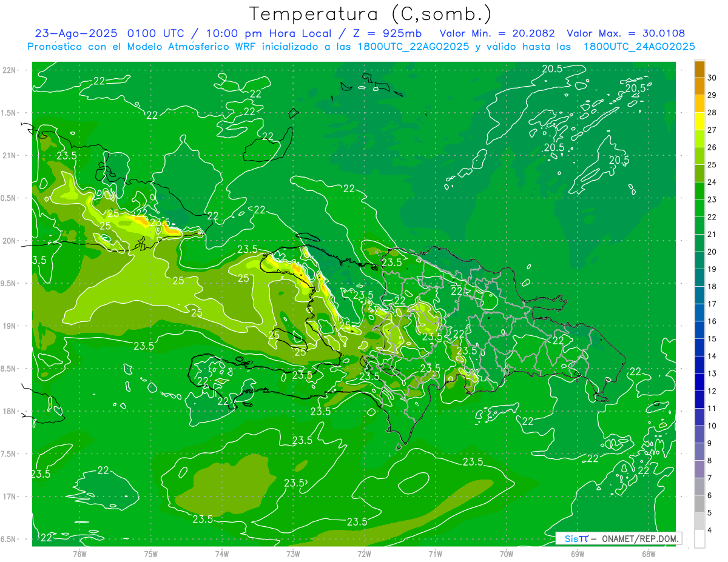Click the '1800UTC_22AGO2025' initialization time text
This screenshot has height=562, width=728.
(x=415, y=47)
